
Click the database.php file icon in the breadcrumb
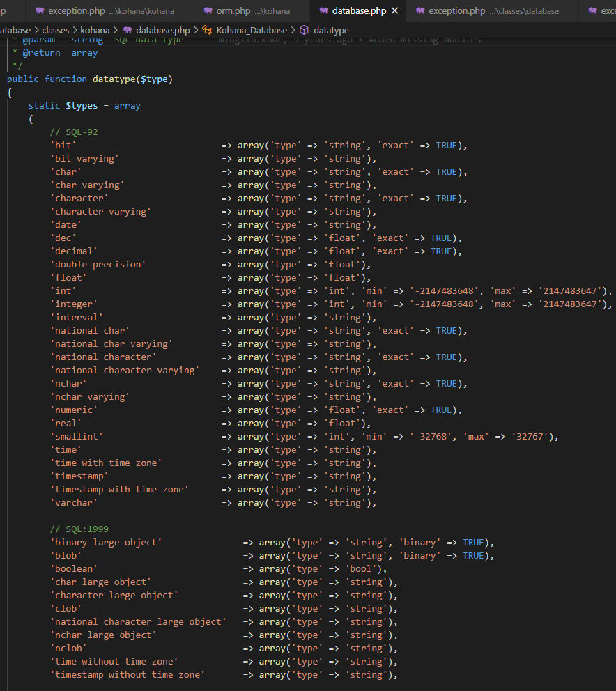[126, 31]
